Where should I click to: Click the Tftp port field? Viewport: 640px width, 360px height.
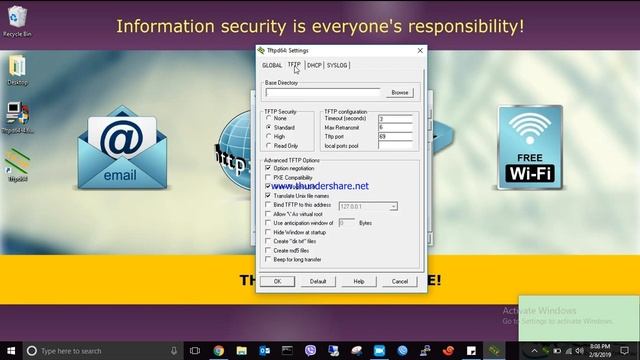pyautogui.click(x=395, y=137)
